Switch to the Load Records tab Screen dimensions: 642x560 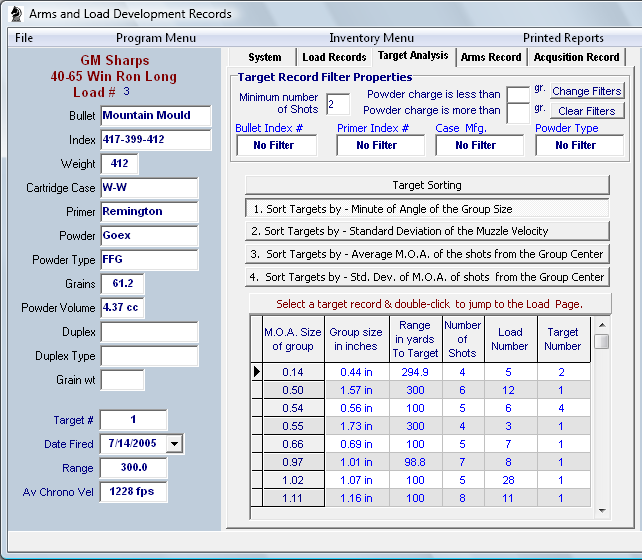pos(334,57)
